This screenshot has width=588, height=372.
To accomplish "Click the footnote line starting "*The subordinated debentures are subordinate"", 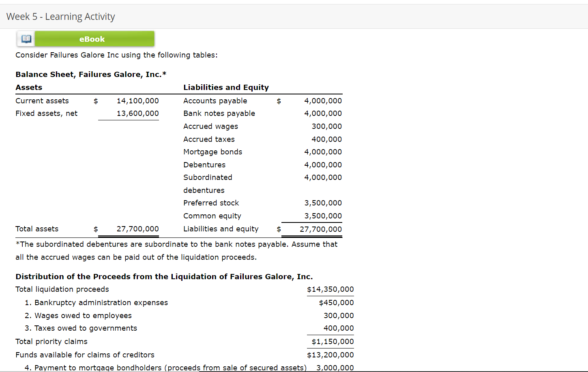I will 176,244.
